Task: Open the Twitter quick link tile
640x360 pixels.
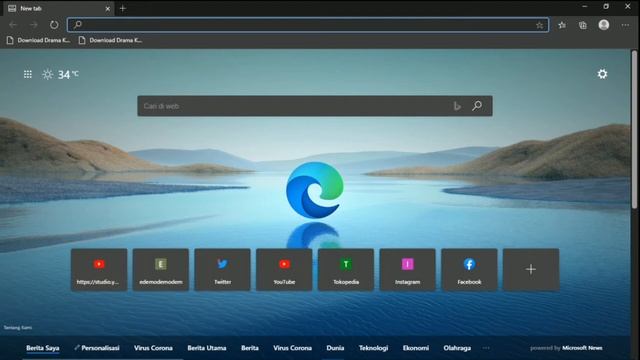Action: pyautogui.click(x=222, y=270)
